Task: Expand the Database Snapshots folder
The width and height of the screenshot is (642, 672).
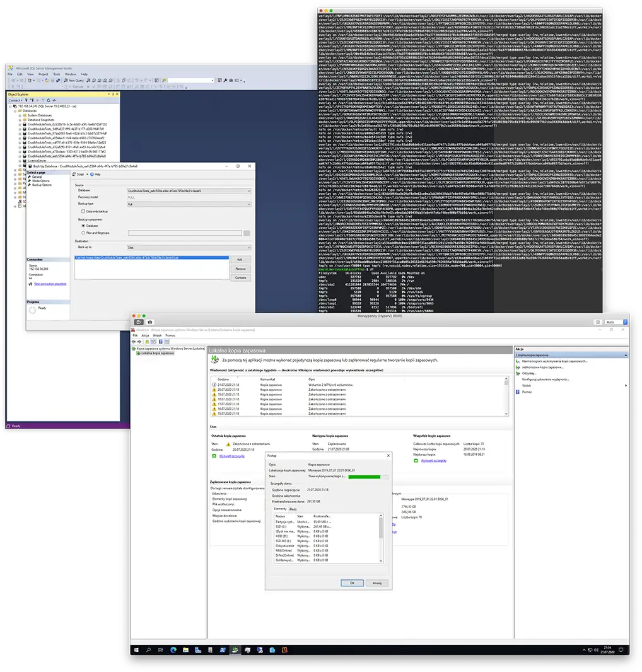Action: 20,120
